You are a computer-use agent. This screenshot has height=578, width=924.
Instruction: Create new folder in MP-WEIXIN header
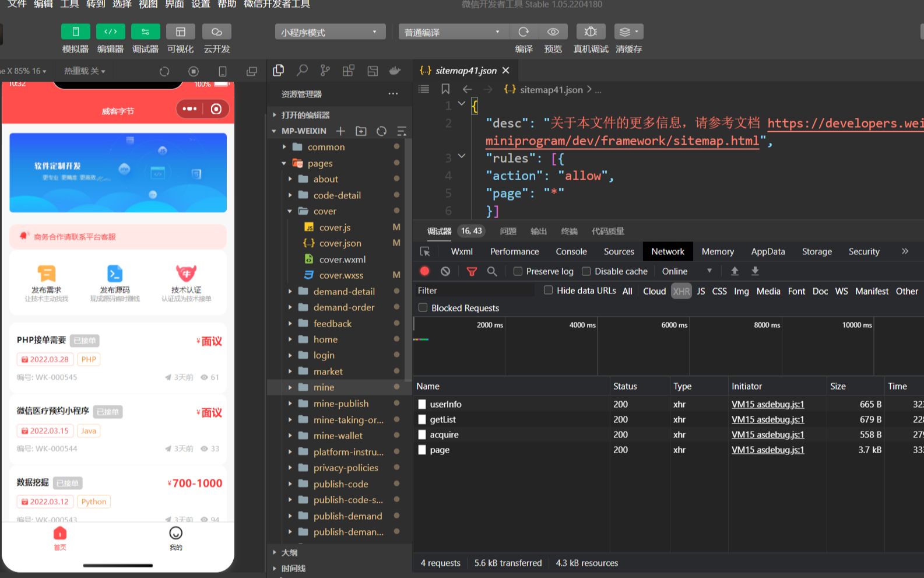tap(361, 131)
